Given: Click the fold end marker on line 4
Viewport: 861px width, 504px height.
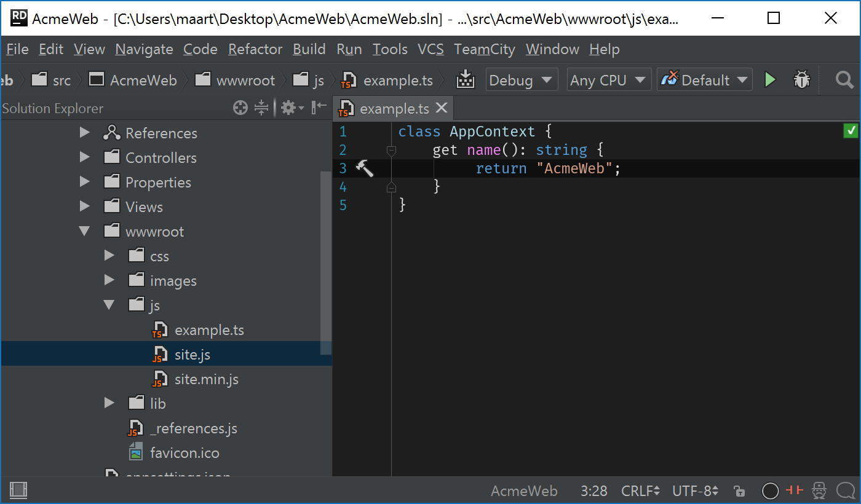Looking at the screenshot, I should [x=391, y=187].
